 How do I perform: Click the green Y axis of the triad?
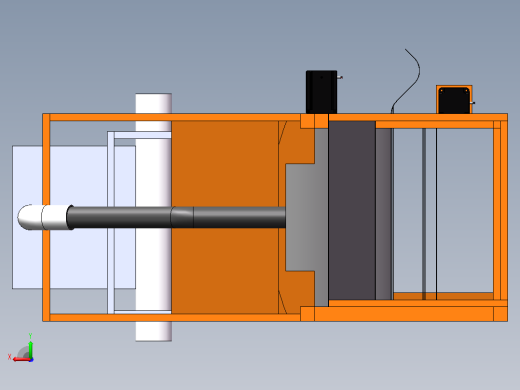tap(30, 349)
